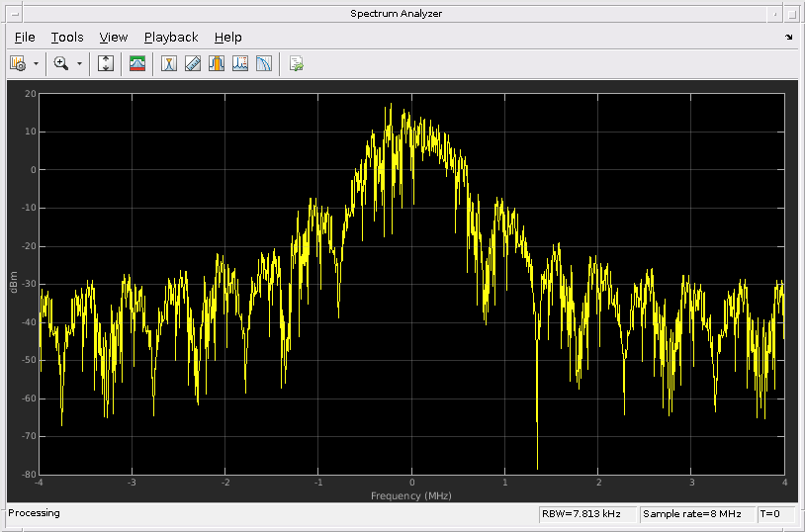The image size is (805, 532).
Task: Click the CCDF Measurements curve icon
Action: tap(264, 63)
